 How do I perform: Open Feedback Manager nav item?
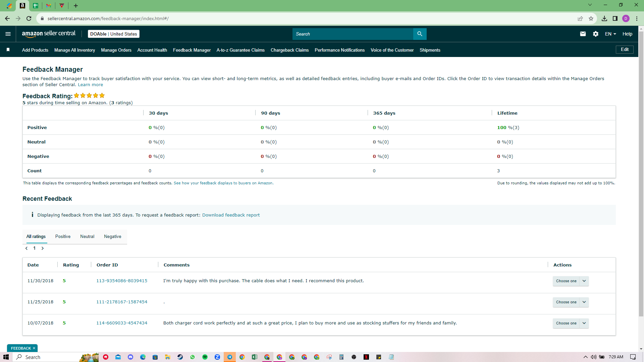pyautogui.click(x=192, y=50)
